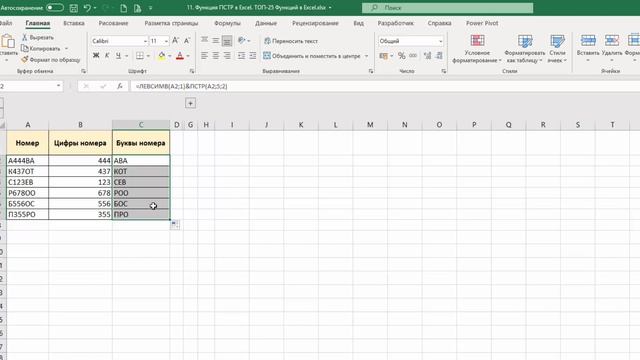The height and width of the screenshot is (360, 640).
Task: Align text right icon
Action: point(227,56)
